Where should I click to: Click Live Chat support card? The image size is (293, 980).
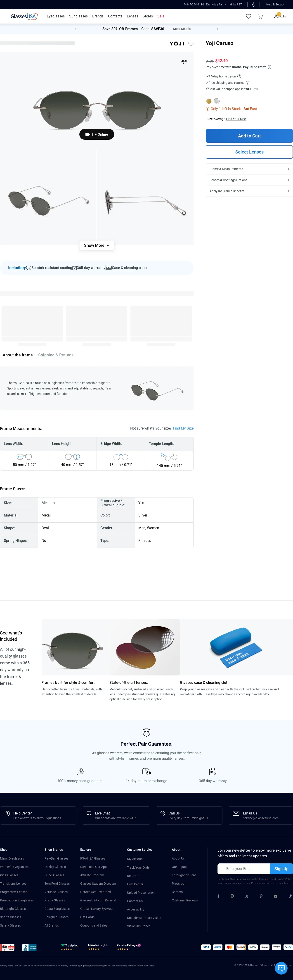click(x=116, y=815)
